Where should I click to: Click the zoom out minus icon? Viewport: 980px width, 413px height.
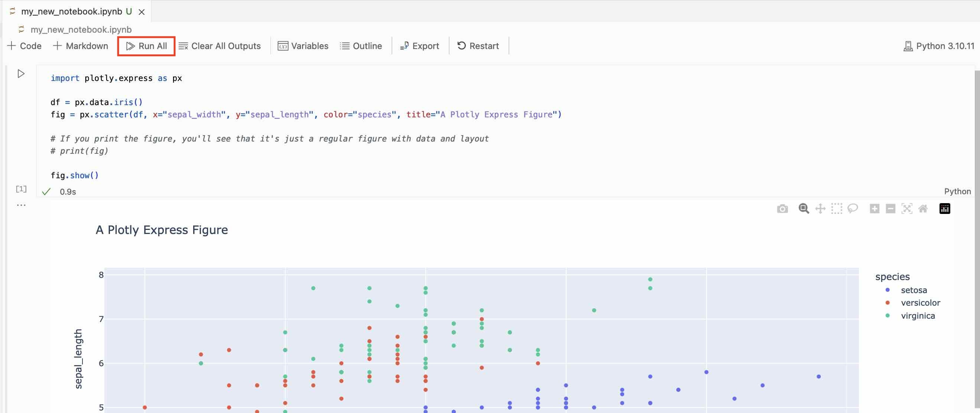coord(890,209)
